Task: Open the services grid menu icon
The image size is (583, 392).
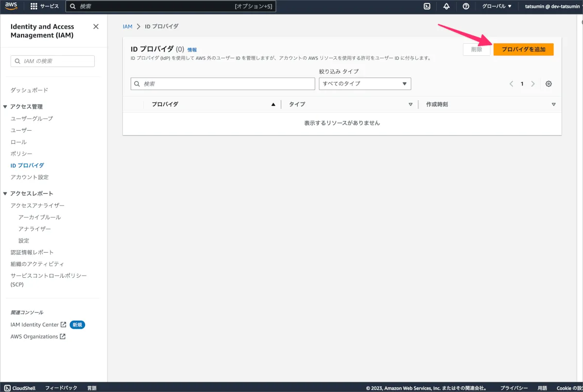Action: coord(34,6)
